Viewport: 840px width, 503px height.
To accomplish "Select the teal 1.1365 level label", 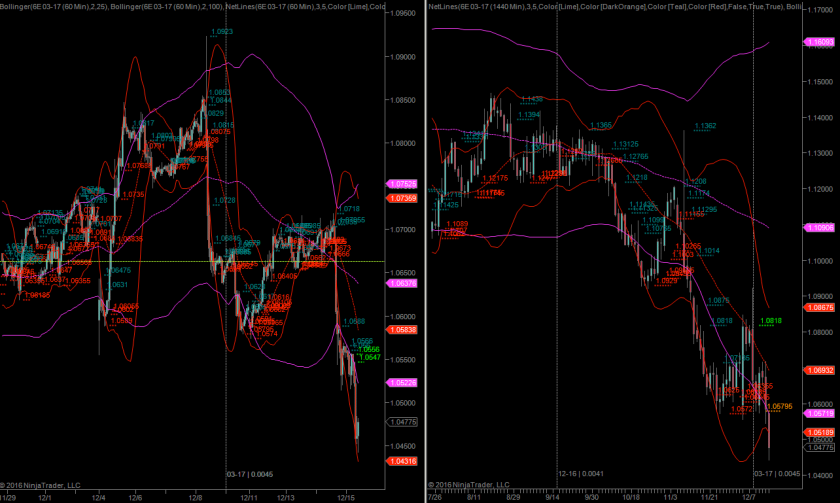I will (x=601, y=125).
